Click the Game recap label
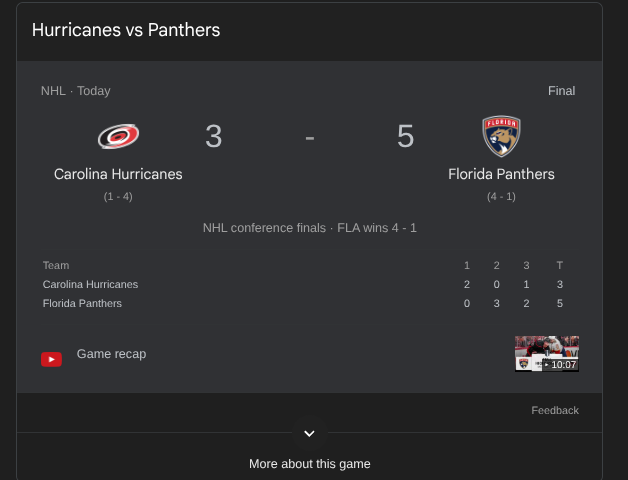Image resolution: width=628 pixels, height=480 pixels. [111, 354]
